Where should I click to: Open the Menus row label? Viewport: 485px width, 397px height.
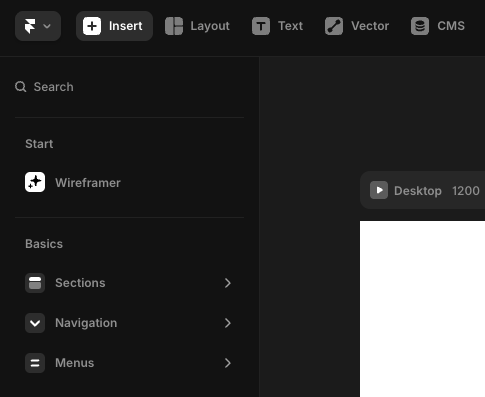[x=75, y=363]
